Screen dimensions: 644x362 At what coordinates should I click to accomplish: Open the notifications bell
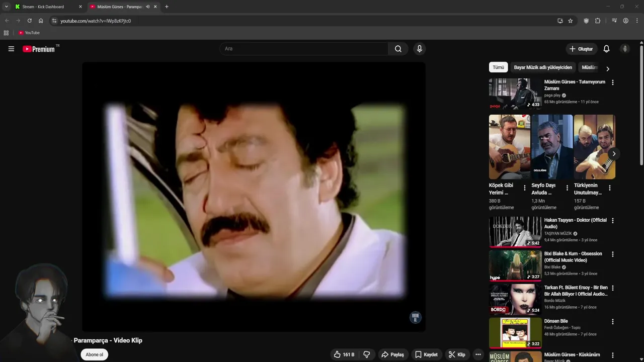[x=606, y=49]
